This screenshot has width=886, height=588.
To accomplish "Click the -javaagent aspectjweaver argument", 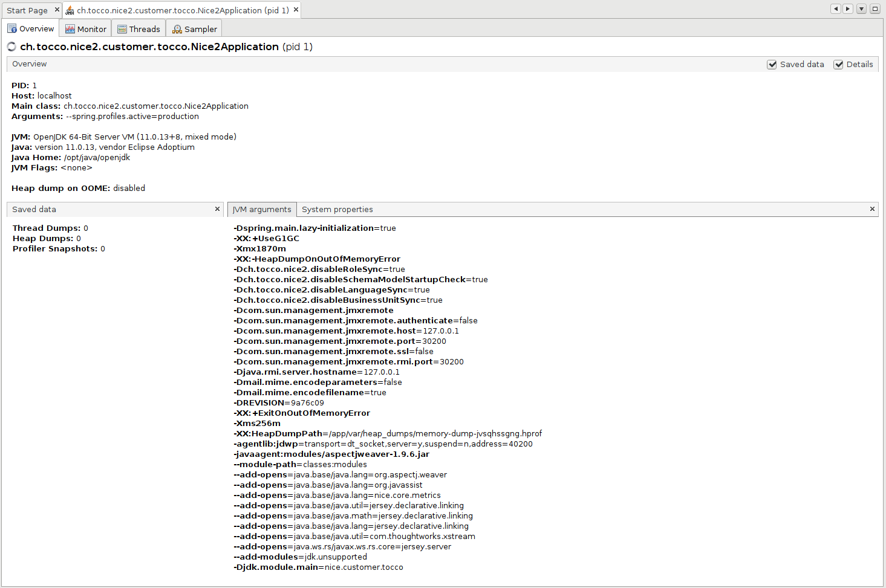I will tap(331, 454).
